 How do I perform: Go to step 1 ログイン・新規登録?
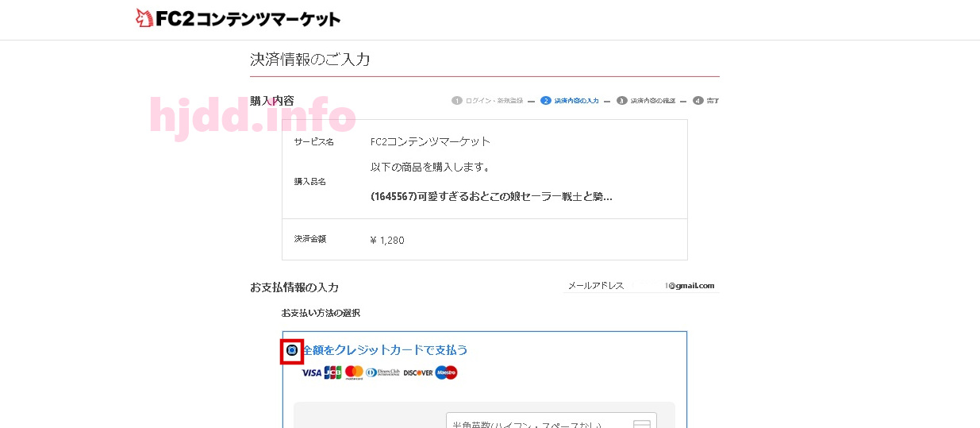click(x=488, y=101)
